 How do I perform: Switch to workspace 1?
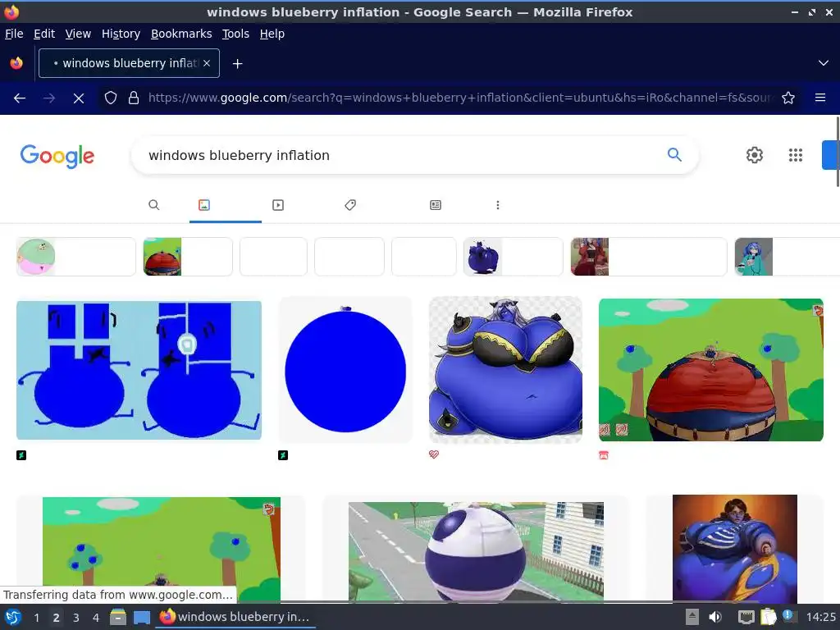(36, 618)
